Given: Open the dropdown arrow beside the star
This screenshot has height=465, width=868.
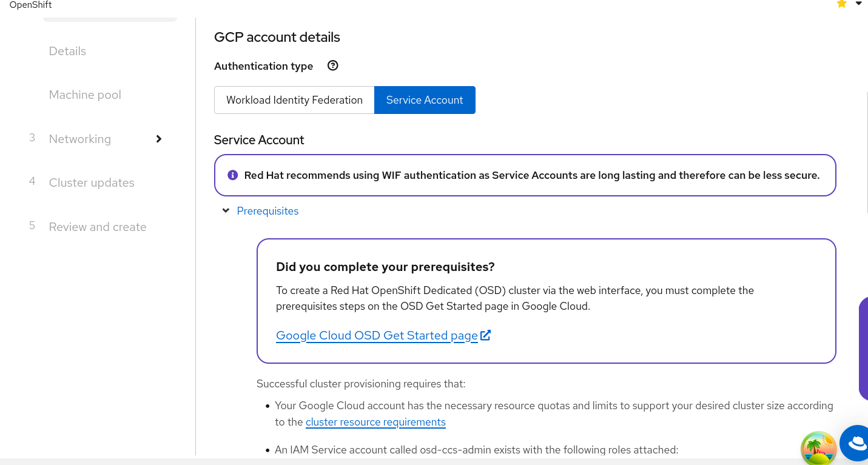Looking at the screenshot, I should click(x=858, y=4).
